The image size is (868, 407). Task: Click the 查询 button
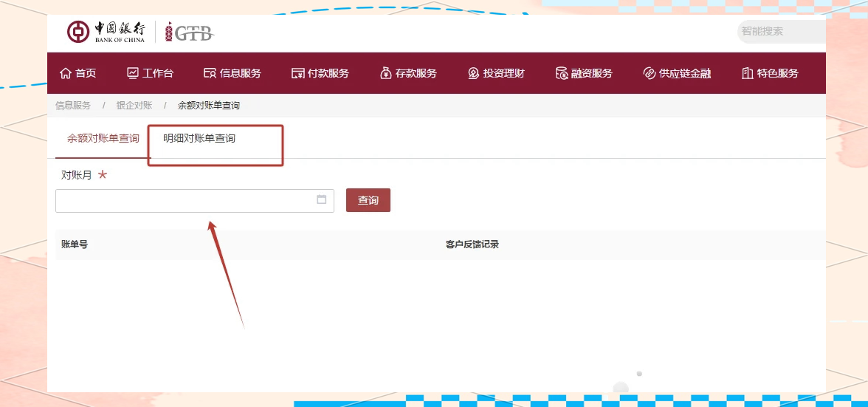pos(368,200)
